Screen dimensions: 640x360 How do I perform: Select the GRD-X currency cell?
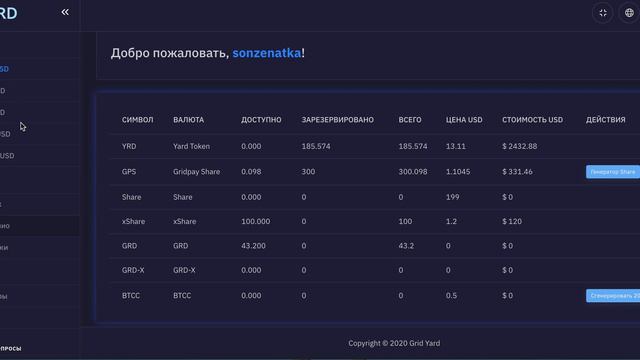184,270
